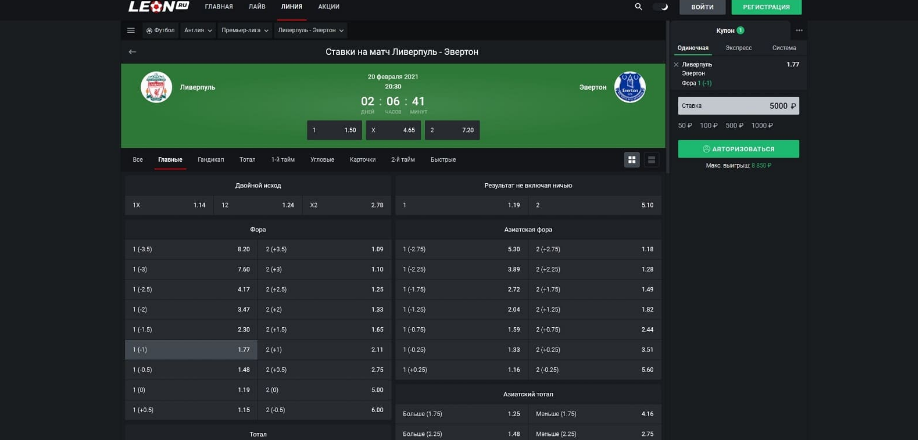Select the highlighted 1 (-1) handicap odds
Screen dimensions: 918x440
point(191,350)
